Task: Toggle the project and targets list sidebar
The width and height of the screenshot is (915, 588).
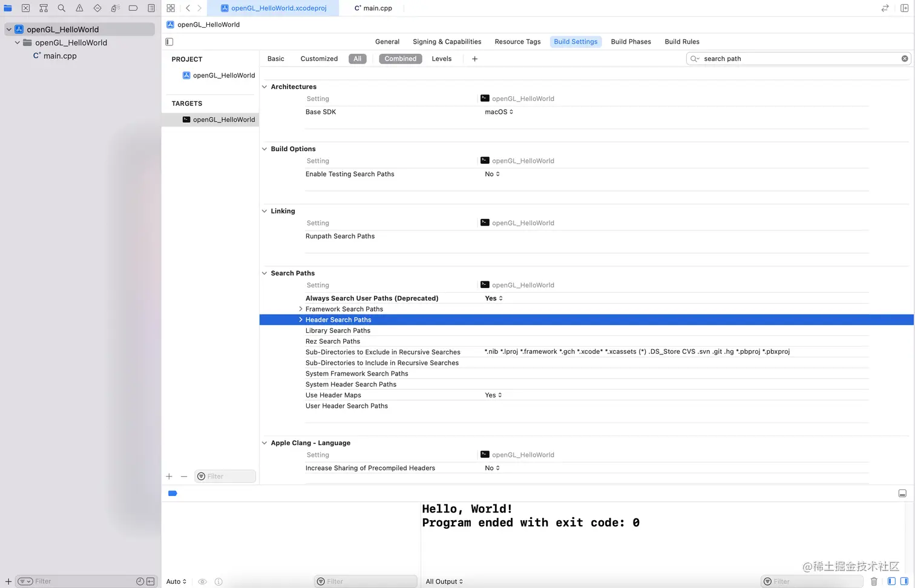Action: pyautogui.click(x=169, y=42)
